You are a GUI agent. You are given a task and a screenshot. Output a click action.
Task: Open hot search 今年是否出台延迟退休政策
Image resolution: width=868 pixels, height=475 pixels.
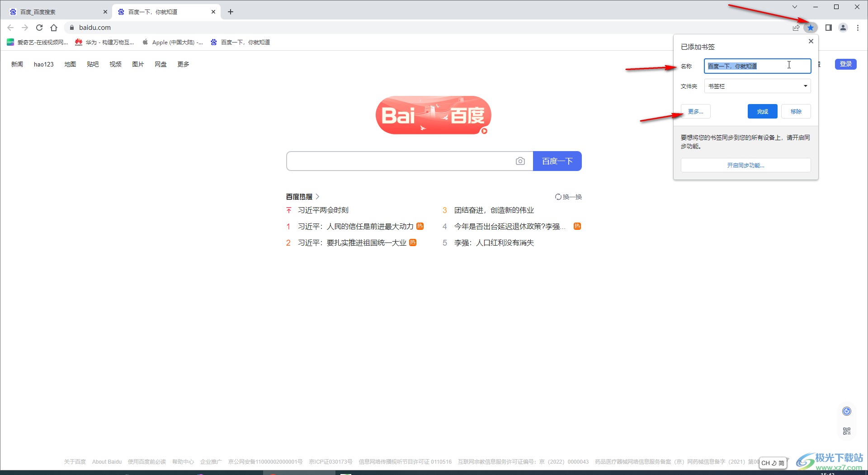coord(509,227)
